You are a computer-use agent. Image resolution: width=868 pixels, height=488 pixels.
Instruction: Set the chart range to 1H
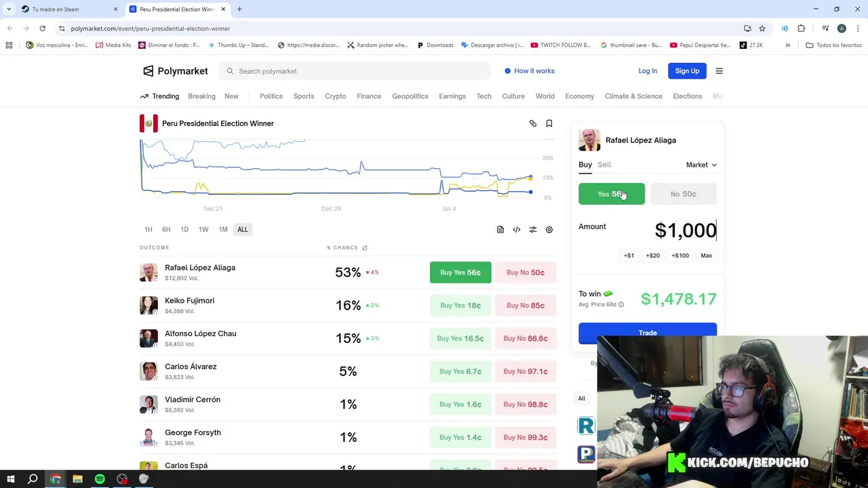(x=149, y=230)
